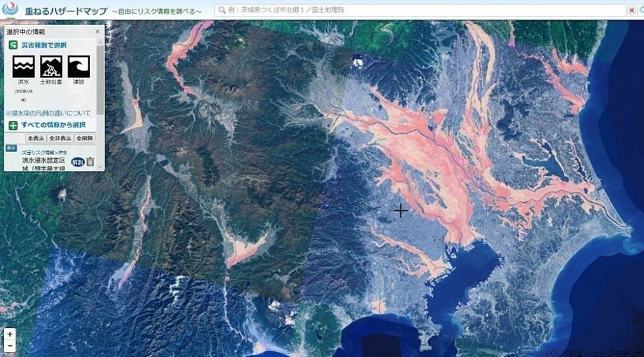Delete the flood layer with trash icon
Image resolution: width=644 pixels, height=357 pixels.
pyautogui.click(x=90, y=161)
